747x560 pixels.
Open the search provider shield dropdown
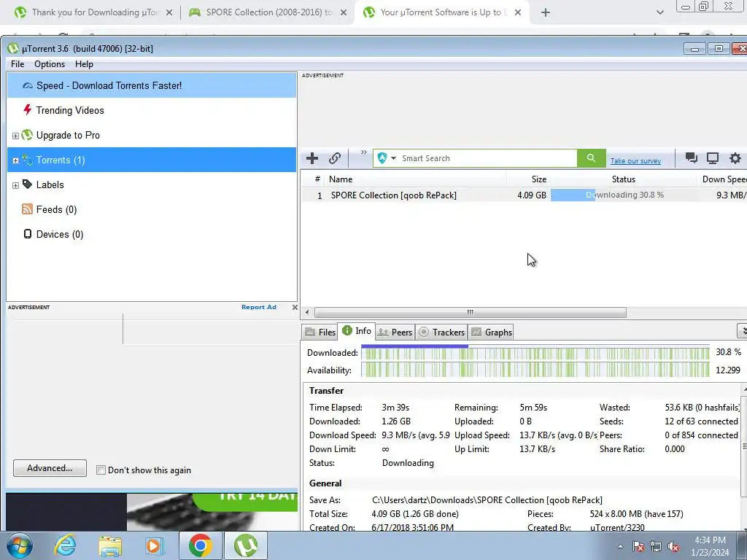(387, 158)
